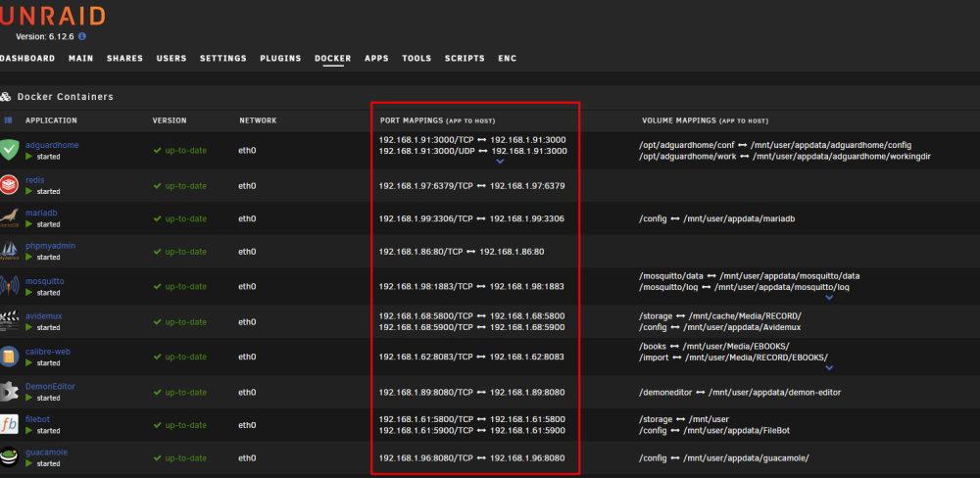Click the mosquitto signal icon
The height and width of the screenshot is (478, 980).
pyautogui.click(x=8, y=286)
